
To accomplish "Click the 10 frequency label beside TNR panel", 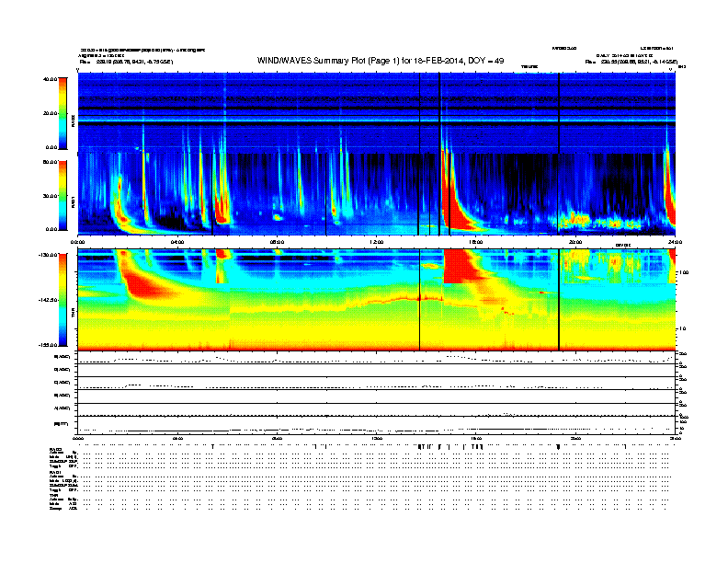I will 682,329.
